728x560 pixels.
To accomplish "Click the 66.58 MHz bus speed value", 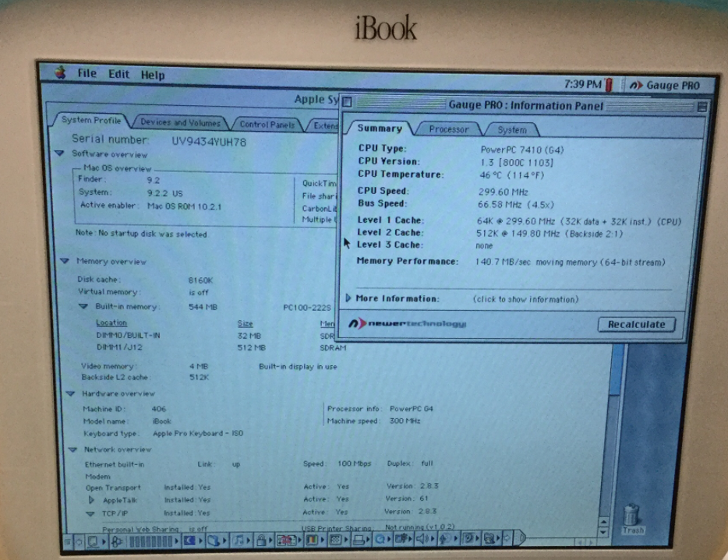I will 515,205.
